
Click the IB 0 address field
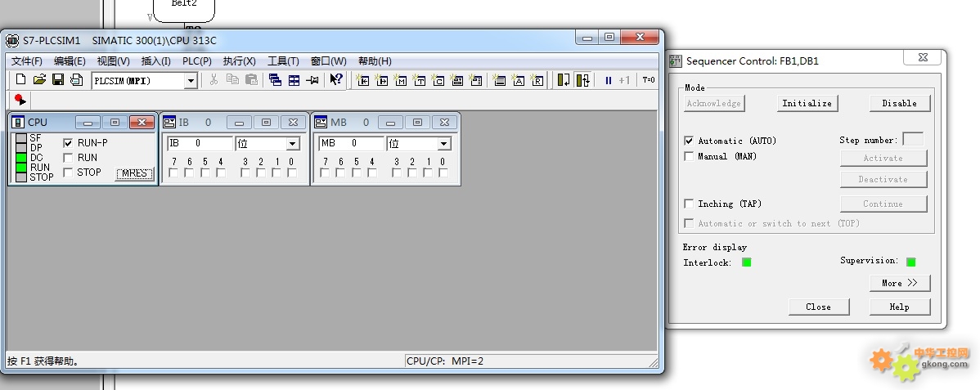(x=200, y=144)
